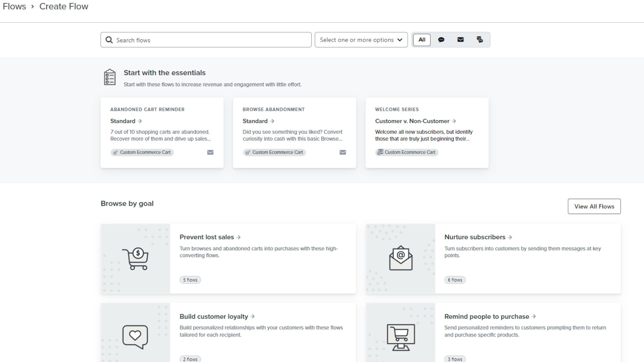Open Abandoned Cart Reminder Standard flow
The width and height of the screenshot is (644, 362).
click(x=126, y=121)
